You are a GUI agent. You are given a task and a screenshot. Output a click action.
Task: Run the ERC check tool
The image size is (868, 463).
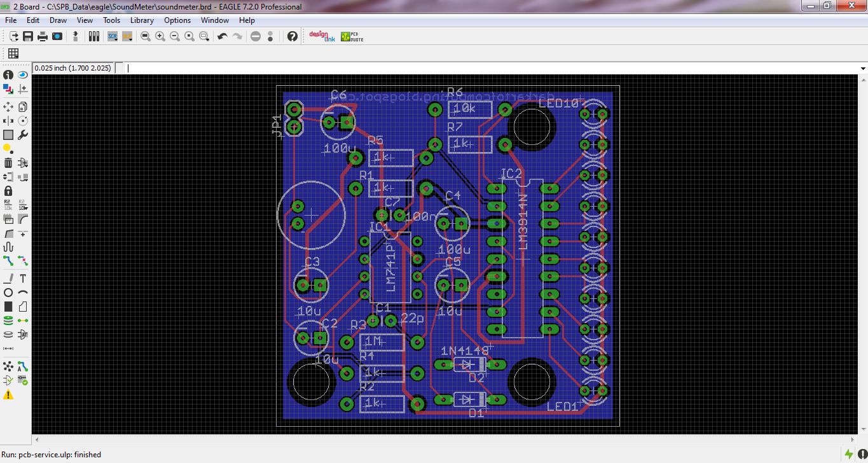pyautogui.click(x=8, y=380)
